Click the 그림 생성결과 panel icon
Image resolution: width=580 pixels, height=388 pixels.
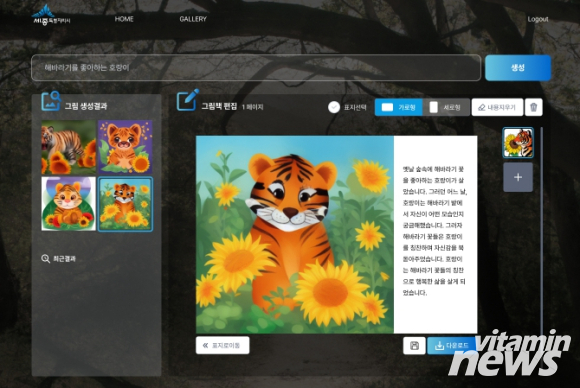click(51, 101)
